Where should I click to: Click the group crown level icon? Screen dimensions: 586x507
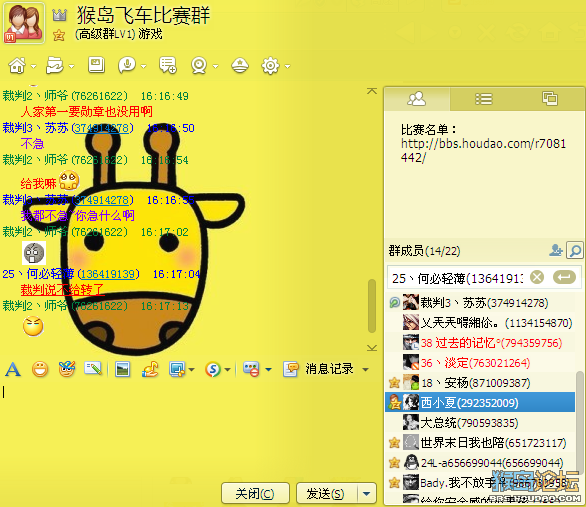[59, 15]
